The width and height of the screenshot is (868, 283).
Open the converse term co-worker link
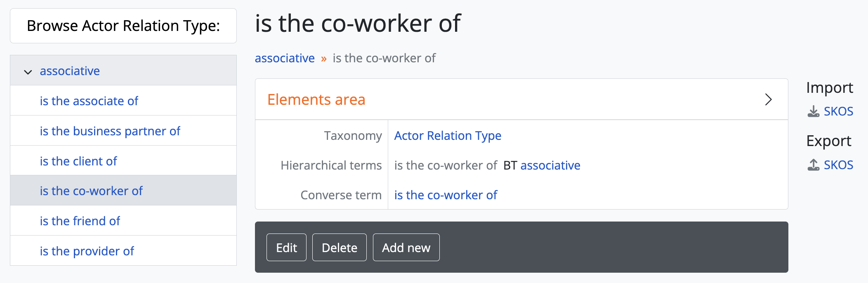click(446, 195)
